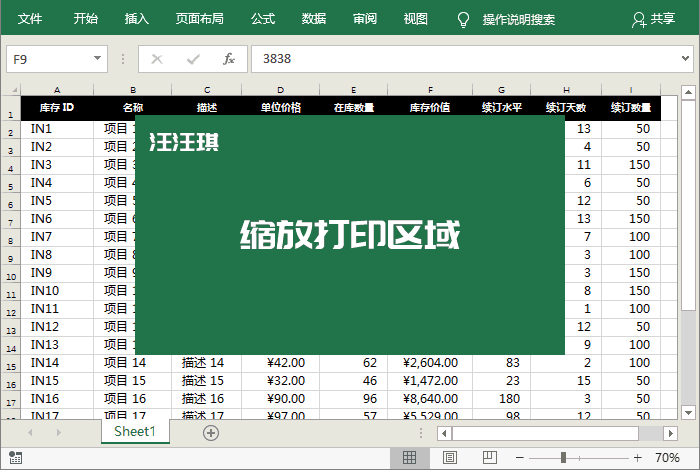
Task: Click the 续订天数 header cell
Action: [566, 108]
